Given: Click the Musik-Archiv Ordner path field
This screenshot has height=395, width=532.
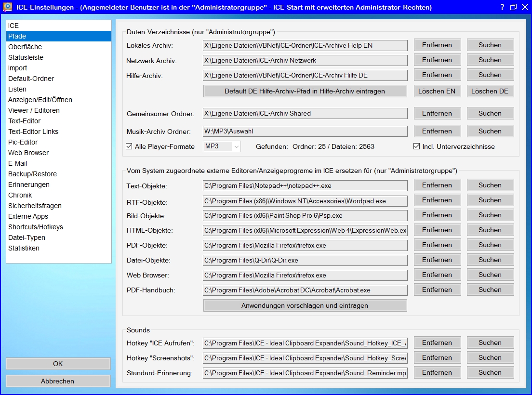Looking at the screenshot, I should pyautogui.click(x=305, y=131).
